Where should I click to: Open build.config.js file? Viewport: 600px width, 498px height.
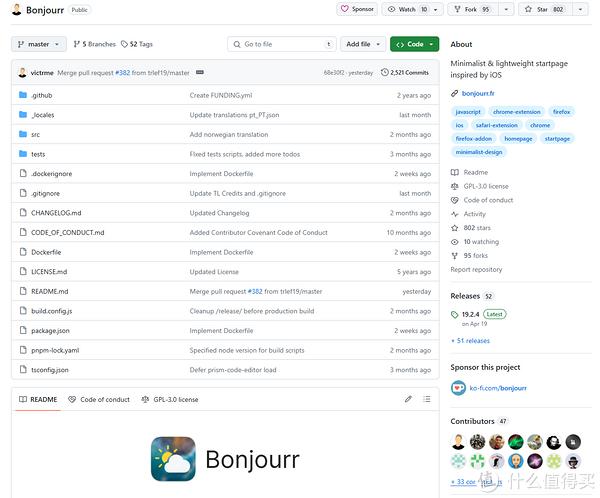[x=51, y=311]
